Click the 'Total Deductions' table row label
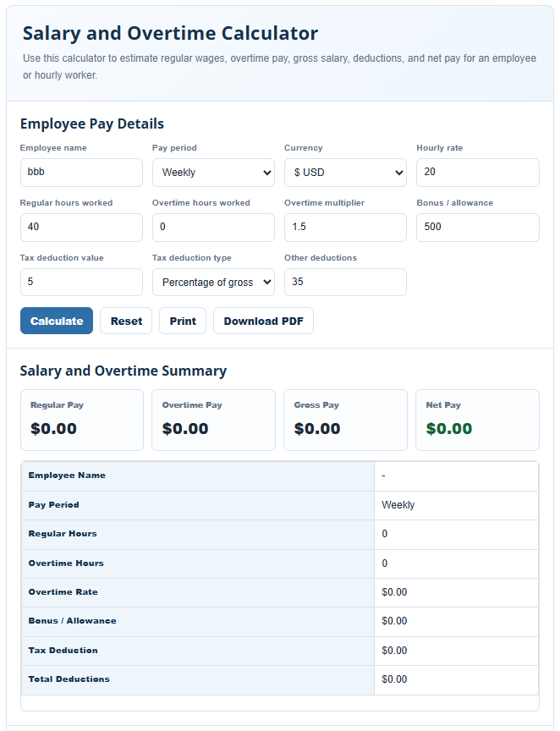 [x=69, y=679]
